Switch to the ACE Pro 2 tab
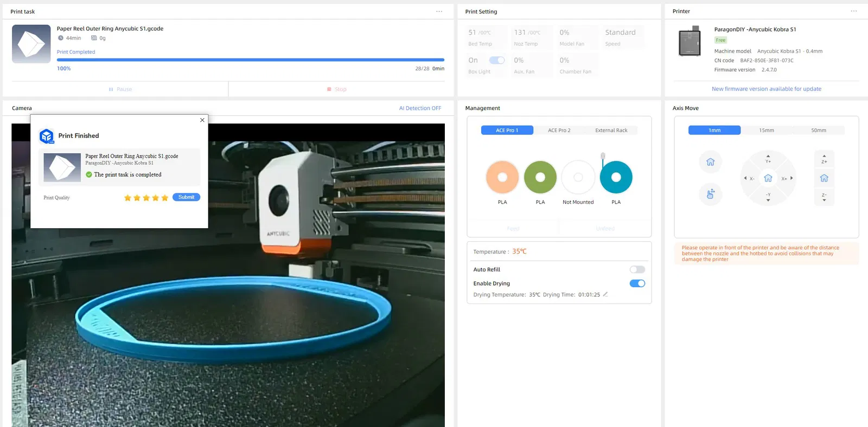The height and width of the screenshot is (427, 868). (559, 131)
